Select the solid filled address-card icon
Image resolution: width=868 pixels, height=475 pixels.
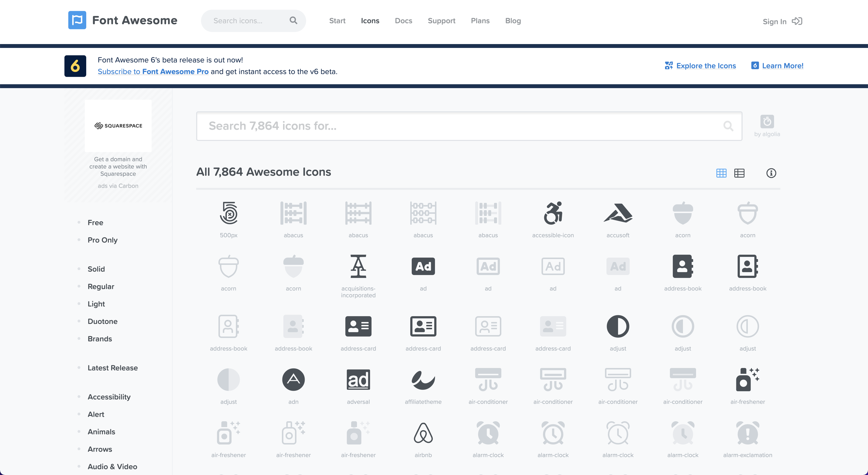point(358,326)
